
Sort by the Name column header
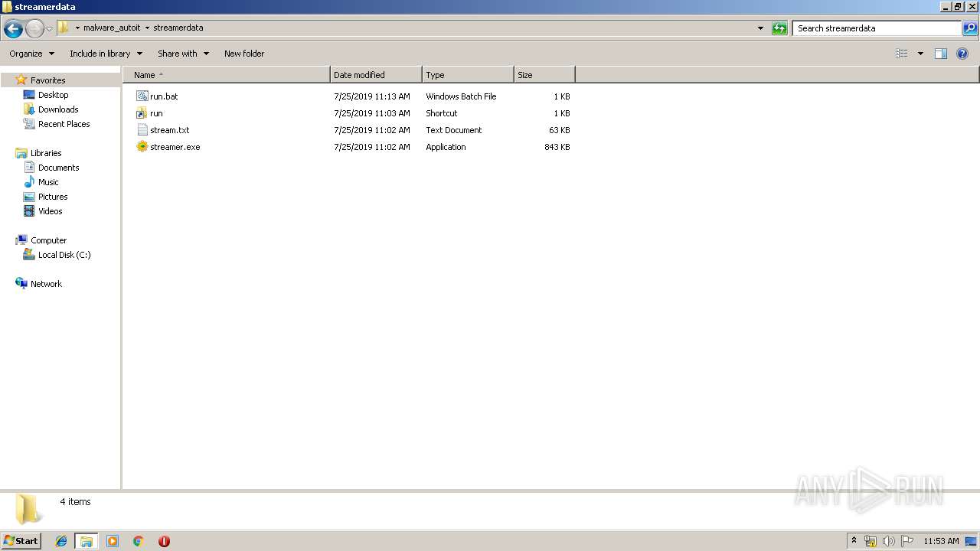click(x=227, y=75)
